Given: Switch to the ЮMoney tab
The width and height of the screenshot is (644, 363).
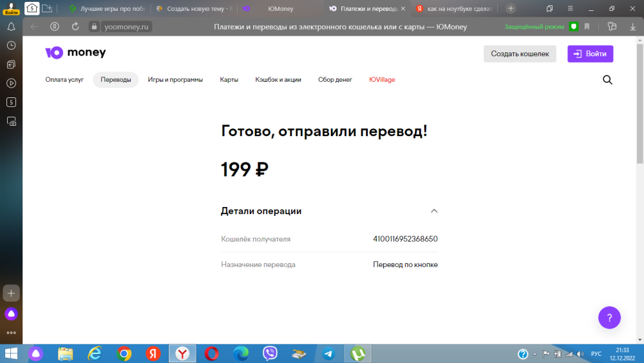Looking at the screenshot, I should [281, 8].
